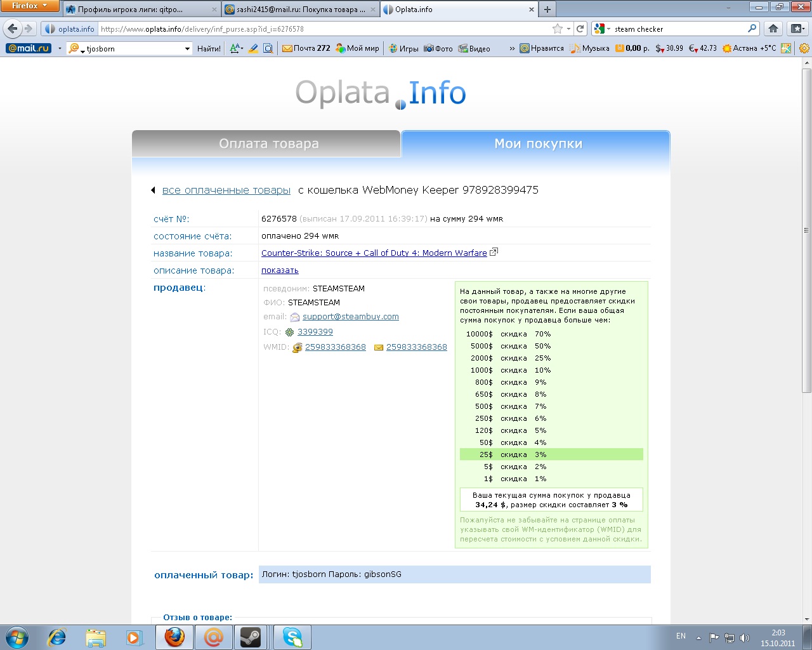Screen dimensions: 812x650
Task: Send WebMoney message to WMID 259833368368
Action: (x=417, y=347)
